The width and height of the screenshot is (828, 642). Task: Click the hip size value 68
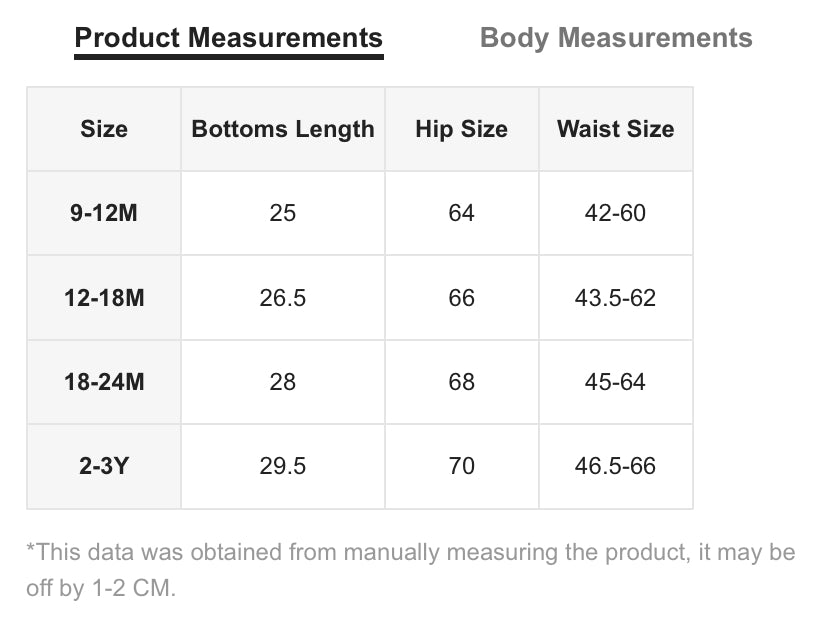(x=462, y=382)
